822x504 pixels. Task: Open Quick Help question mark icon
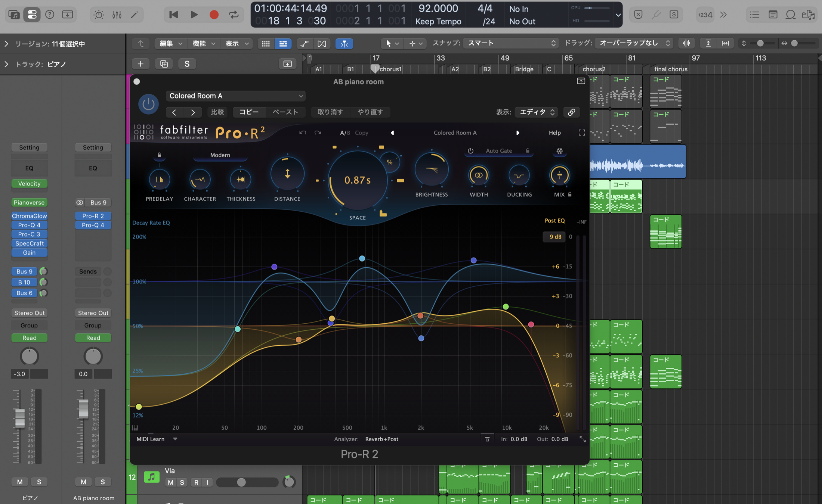click(50, 15)
